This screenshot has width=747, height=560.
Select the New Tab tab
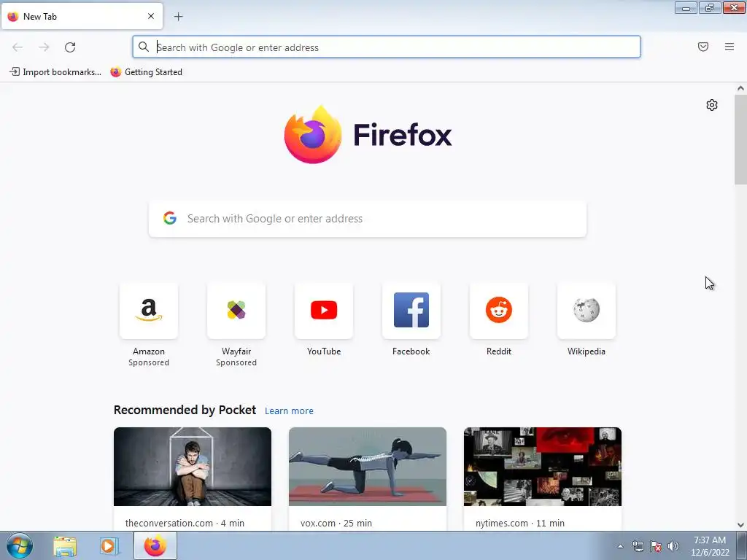point(82,16)
